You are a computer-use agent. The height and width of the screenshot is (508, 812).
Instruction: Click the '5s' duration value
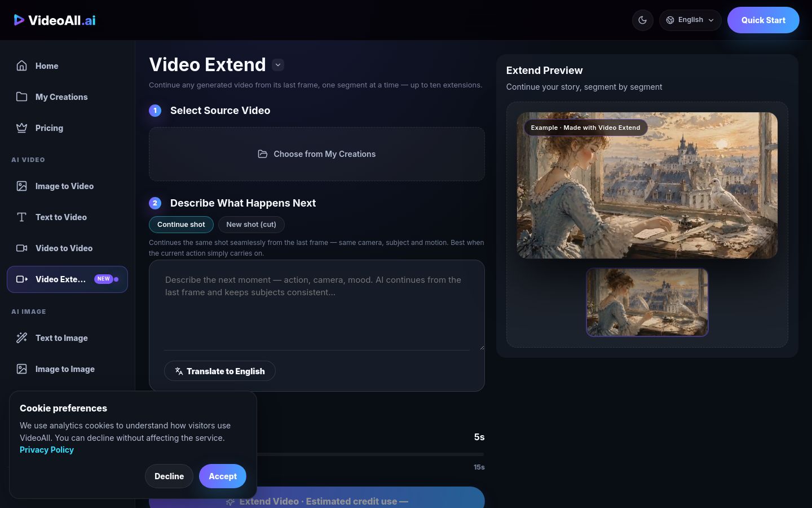[x=479, y=437]
